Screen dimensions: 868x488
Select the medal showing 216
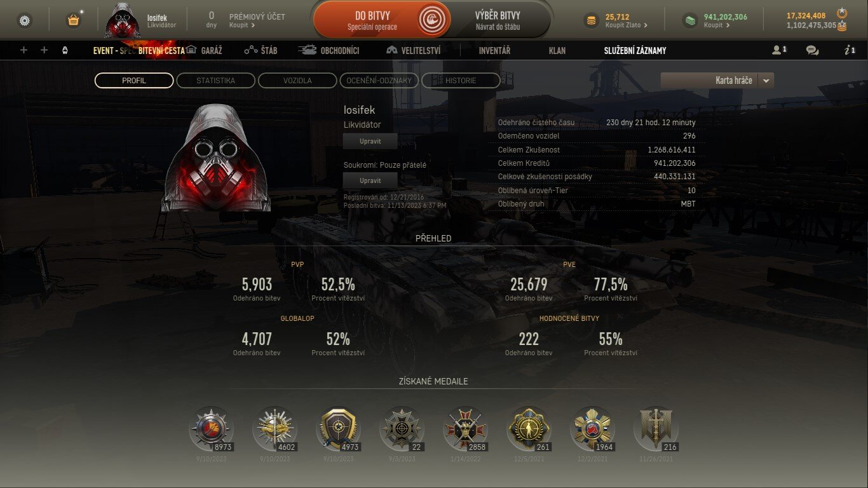[x=656, y=429]
